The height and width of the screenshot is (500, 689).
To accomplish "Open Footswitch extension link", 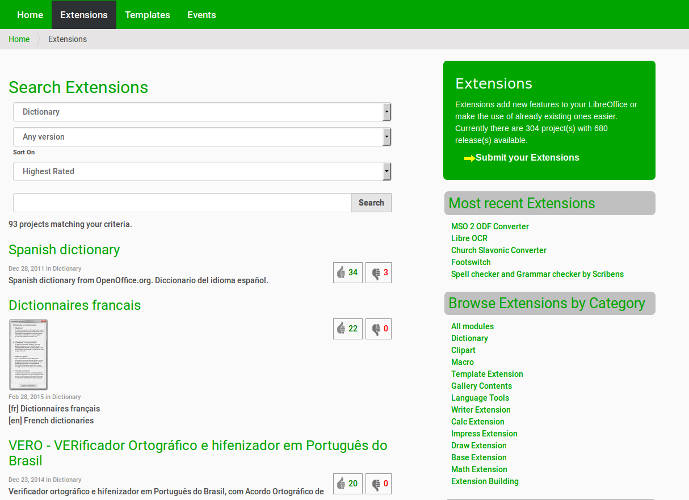I will pyautogui.click(x=471, y=262).
